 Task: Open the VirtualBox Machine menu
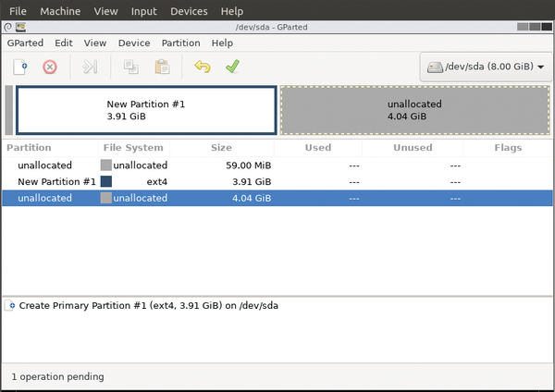(x=60, y=11)
